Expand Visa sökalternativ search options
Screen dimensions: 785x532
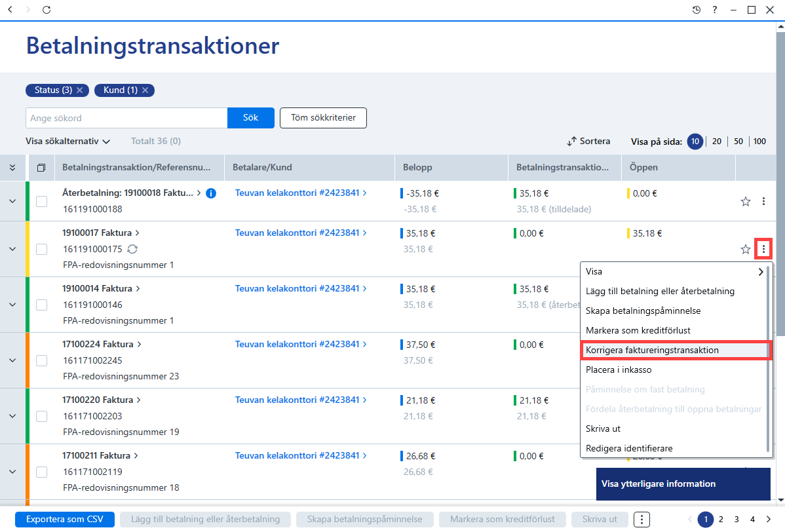(67, 141)
